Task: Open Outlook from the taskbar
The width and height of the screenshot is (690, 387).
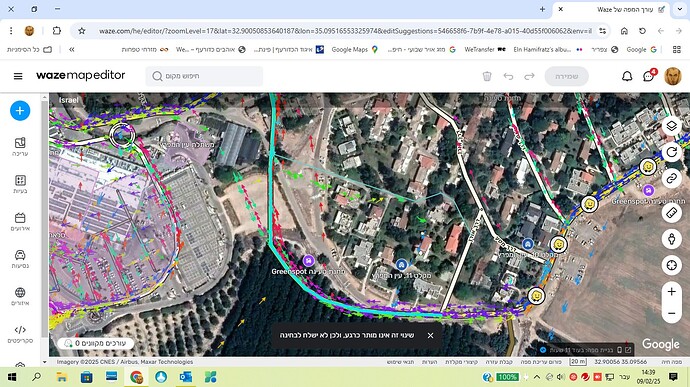Action: (186, 377)
